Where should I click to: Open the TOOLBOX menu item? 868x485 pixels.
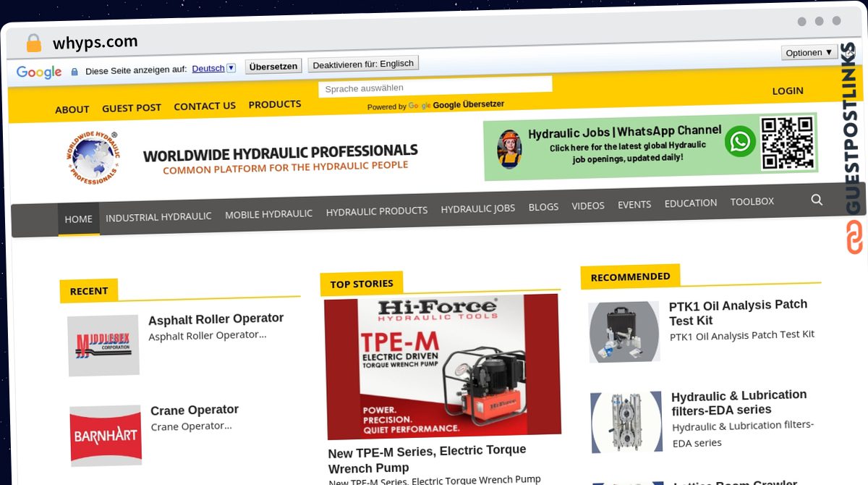(752, 201)
